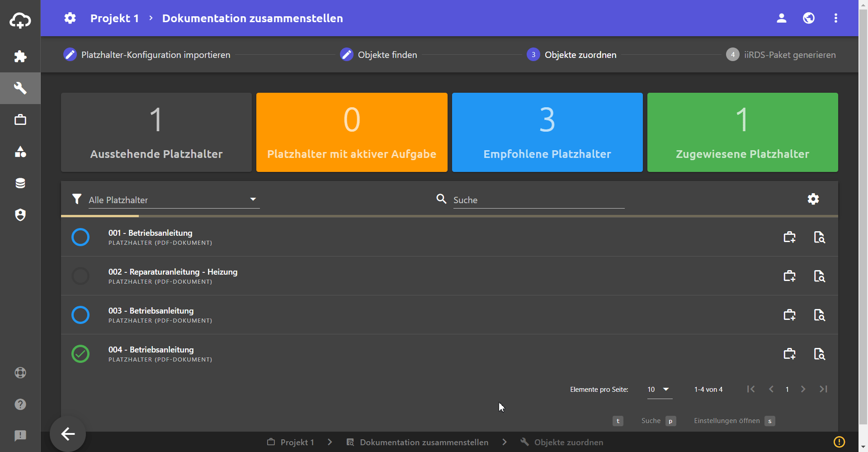
Task: Click the header settings gear icon
Action: pyautogui.click(x=70, y=18)
